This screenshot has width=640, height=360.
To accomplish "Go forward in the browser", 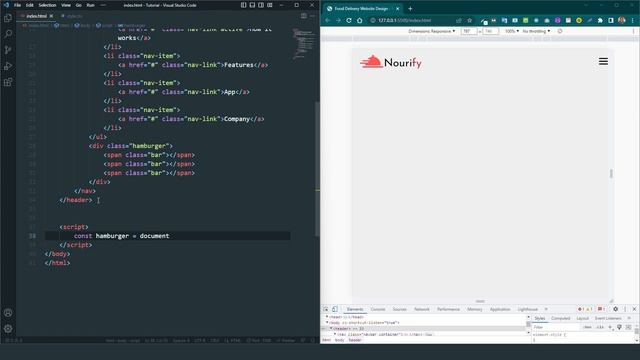I will pyautogui.click(x=338, y=20).
